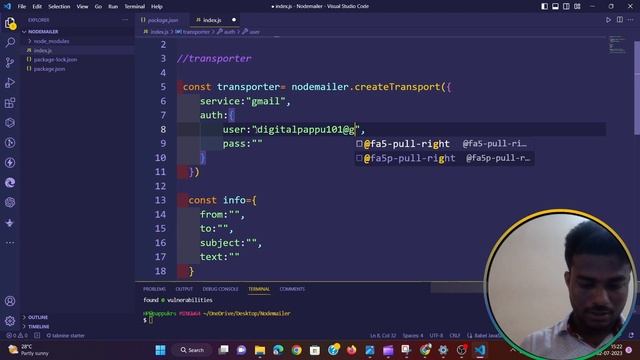This screenshot has height=360, width=640.
Task: Show additional views via activity bar ellipsis
Action: tap(10, 242)
